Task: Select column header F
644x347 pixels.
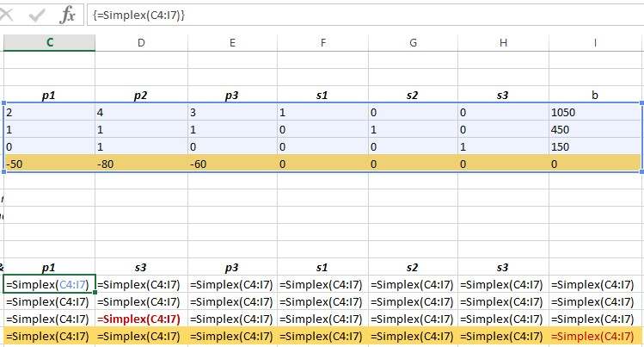Action: [322, 43]
